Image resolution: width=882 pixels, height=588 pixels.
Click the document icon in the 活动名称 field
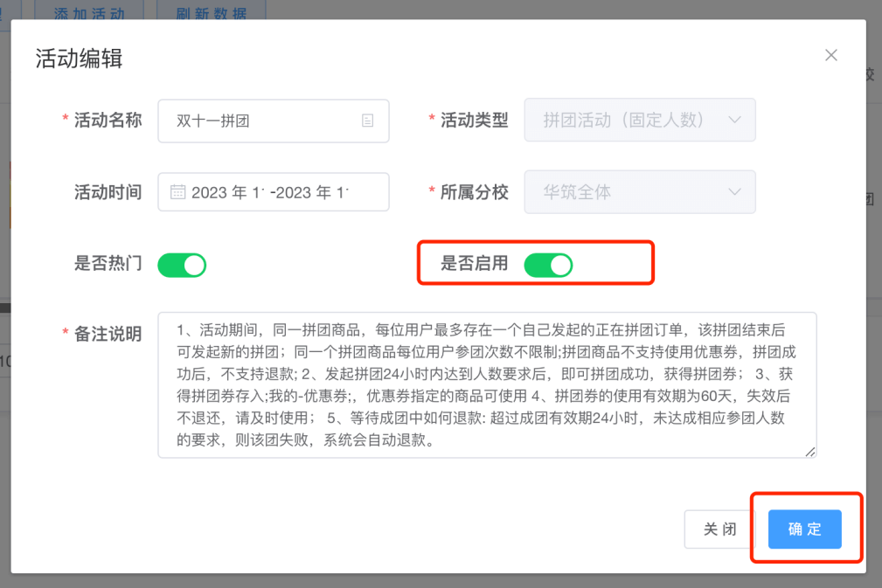[368, 121]
